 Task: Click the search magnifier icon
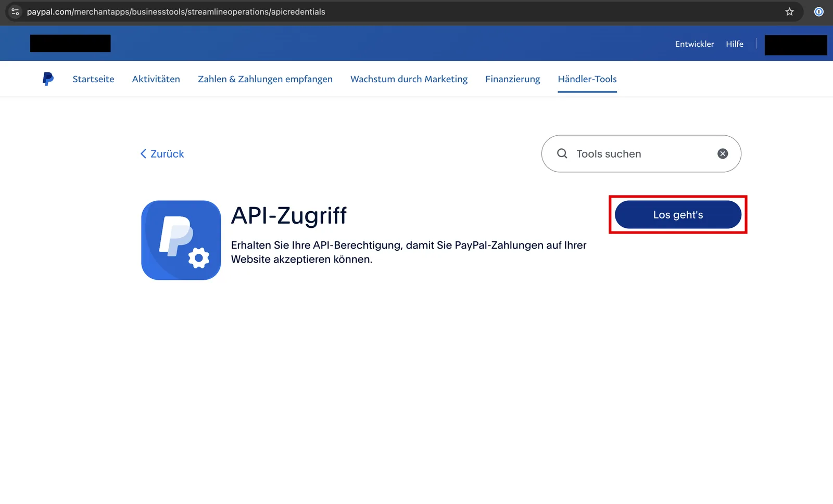coord(562,153)
